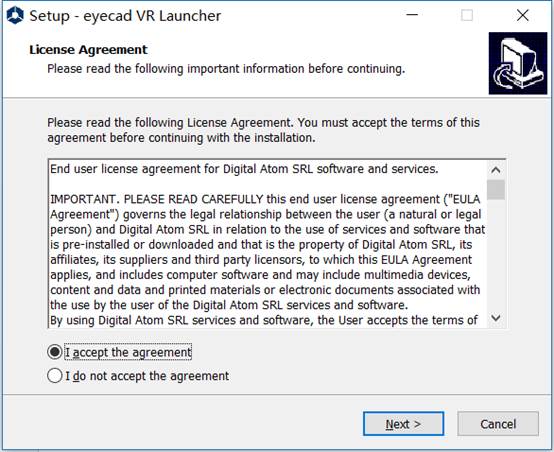554x452 pixels.
Task: Click inside the license agreement text box
Action: coord(267,244)
